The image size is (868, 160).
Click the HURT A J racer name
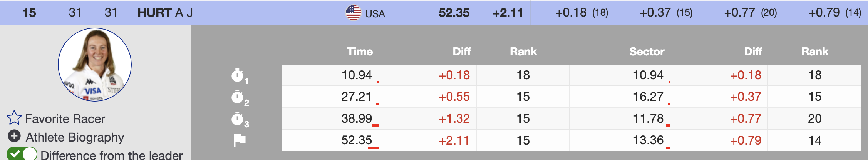tap(165, 13)
